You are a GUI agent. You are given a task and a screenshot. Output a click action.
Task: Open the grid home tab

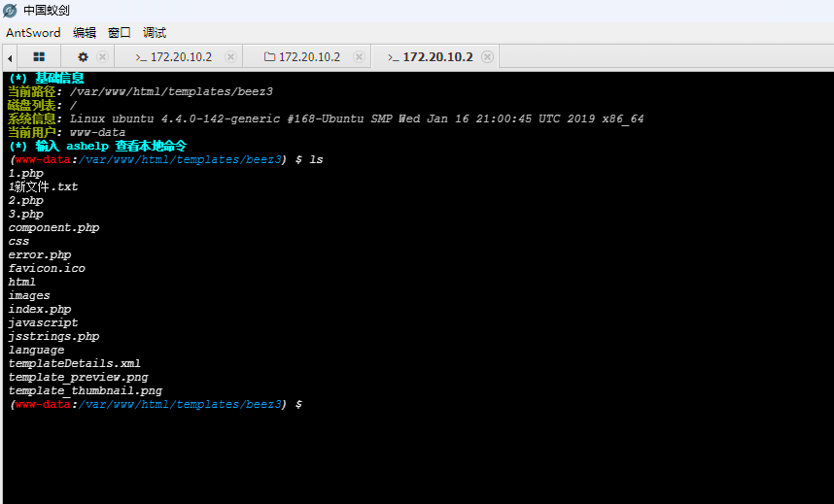click(39, 57)
